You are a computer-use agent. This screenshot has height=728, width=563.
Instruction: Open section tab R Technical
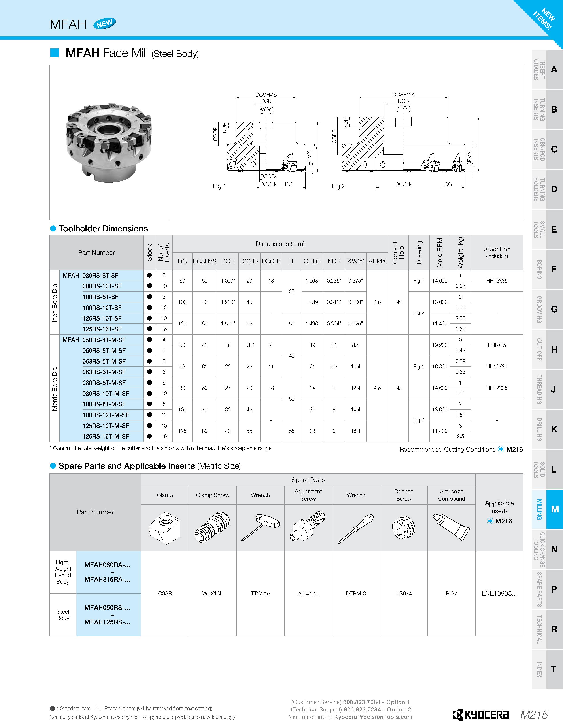547,629
